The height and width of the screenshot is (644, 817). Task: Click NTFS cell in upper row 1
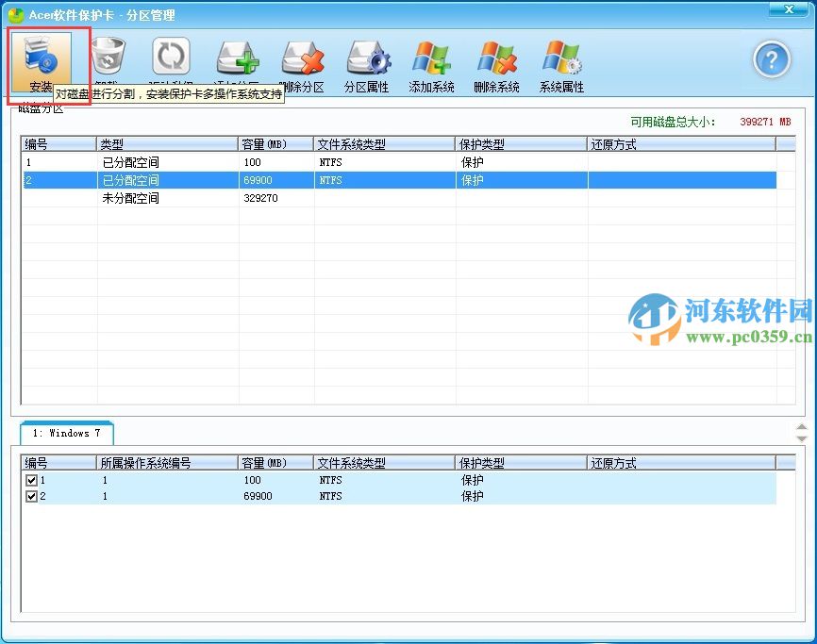coord(330,162)
